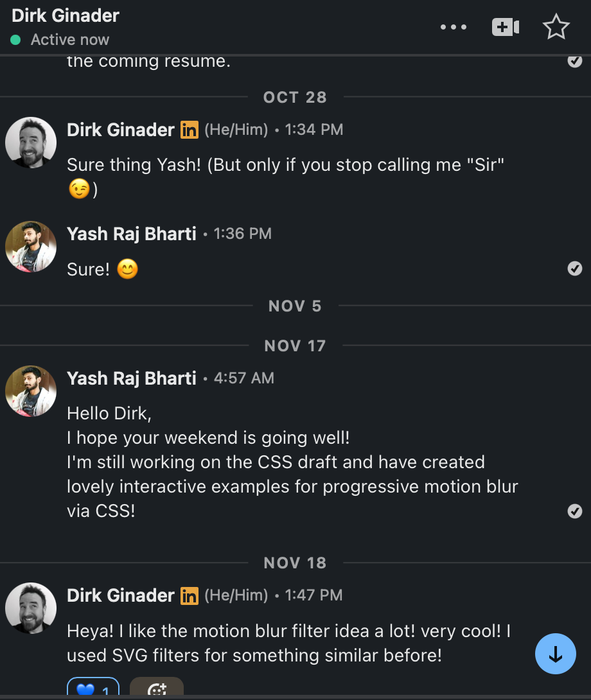This screenshot has height=700, width=591.
Task: Click LinkedIn badge next to 1:47 PM message
Action: click(x=190, y=595)
